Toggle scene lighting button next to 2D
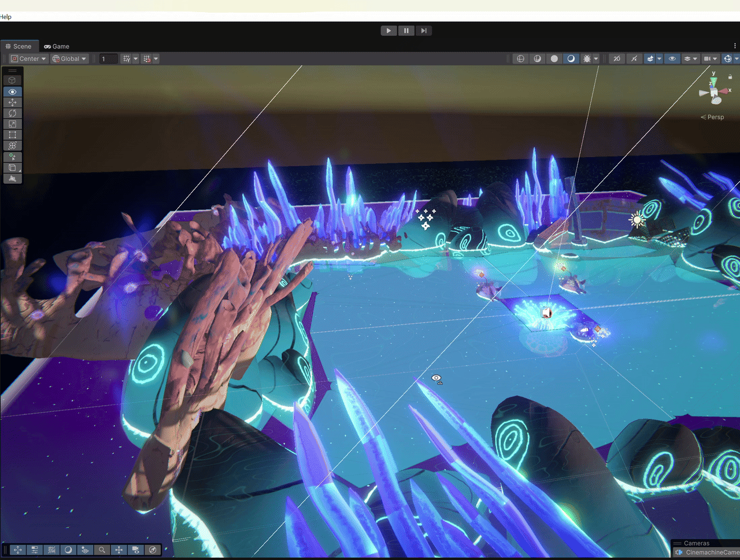 [634, 59]
